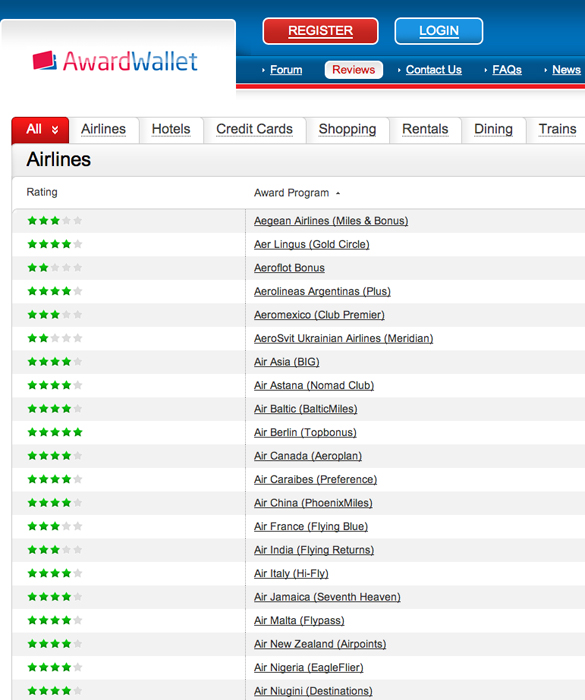Open Air New Zealand (Airpoints) link
Viewport: 585px width, 700px height.
tap(320, 644)
